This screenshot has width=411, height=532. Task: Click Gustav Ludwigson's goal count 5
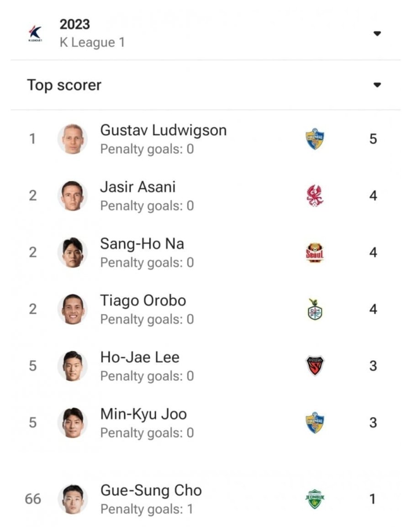(x=373, y=139)
